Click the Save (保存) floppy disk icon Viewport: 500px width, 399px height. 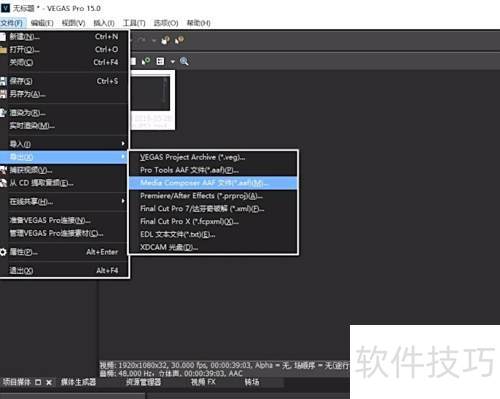[x=3, y=81]
